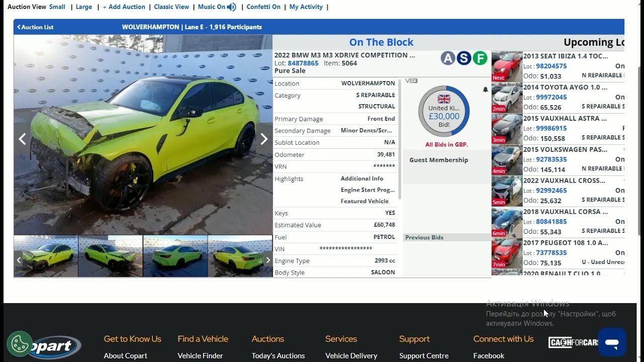Viewport: 644px width, 362px height.
Task: Click the £30,000 Bid button
Action: [444, 111]
